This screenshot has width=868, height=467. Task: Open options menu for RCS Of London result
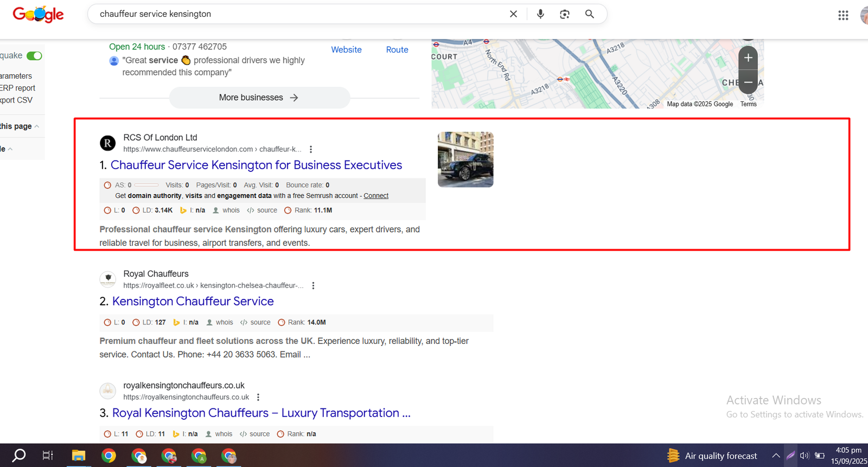[x=311, y=149]
